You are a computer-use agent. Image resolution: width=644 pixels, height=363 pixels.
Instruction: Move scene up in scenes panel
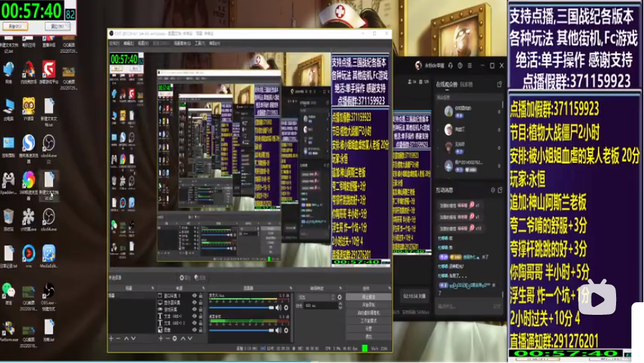point(126,339)
